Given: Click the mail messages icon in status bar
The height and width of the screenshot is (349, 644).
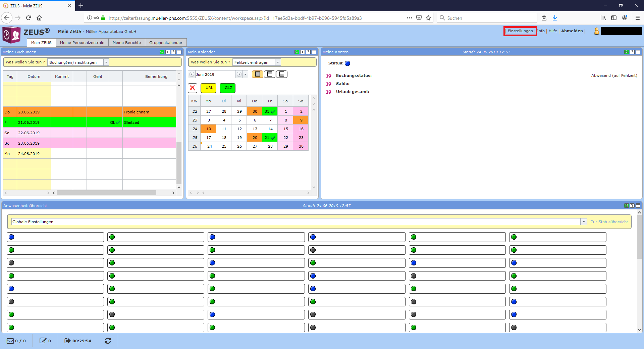Looking at the screenshot, I should click(x=10, y=341).
